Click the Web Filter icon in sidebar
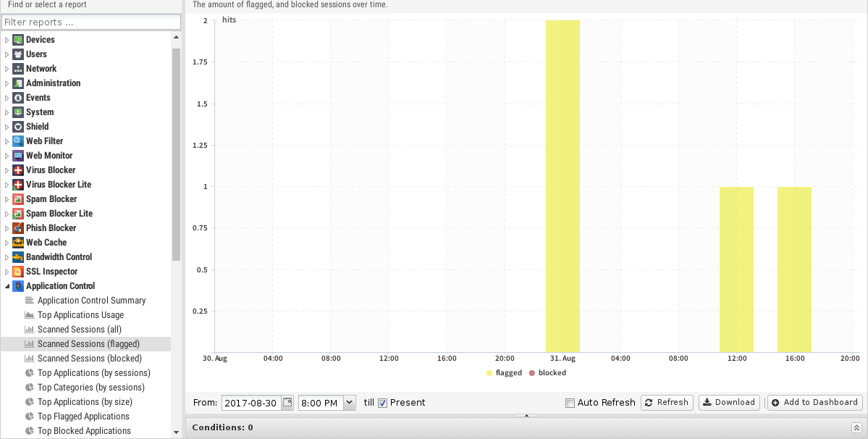This screenshot has width=868, height=439. [18, 141]
